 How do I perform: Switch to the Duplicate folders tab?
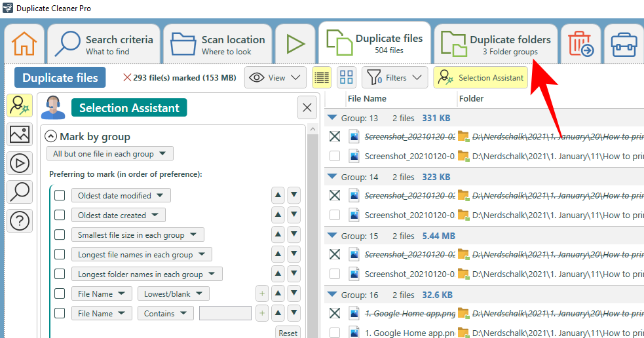[497, 45]
